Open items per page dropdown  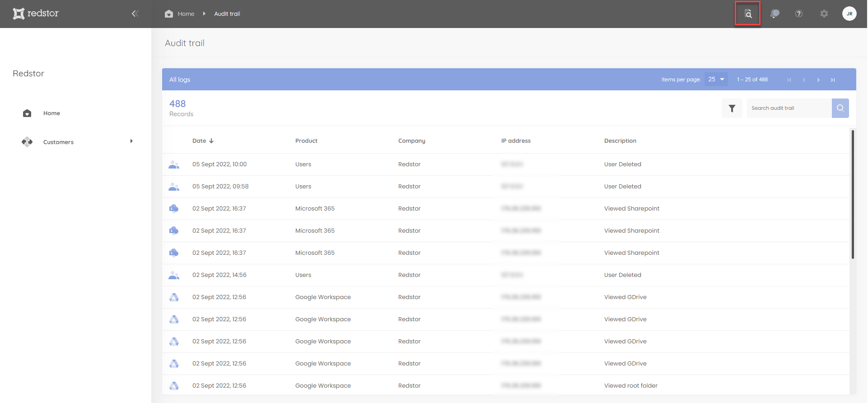point(716,80)
